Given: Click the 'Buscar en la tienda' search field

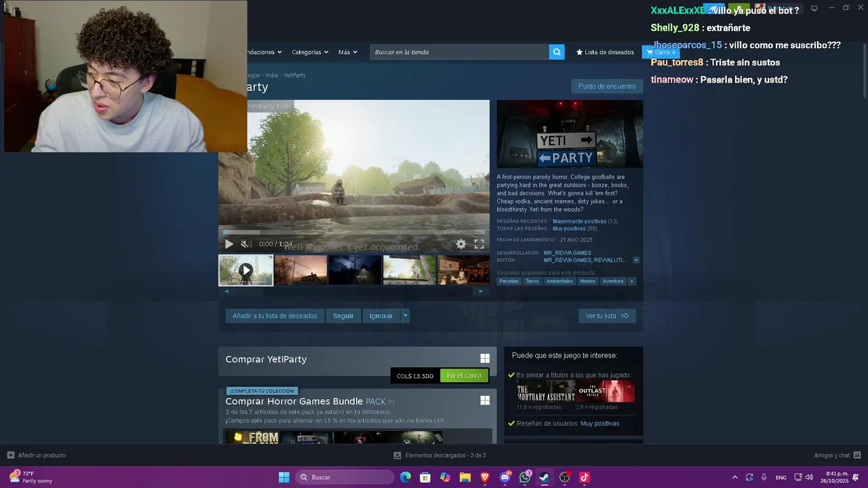Looking at the screenshot, I should 460,52.
